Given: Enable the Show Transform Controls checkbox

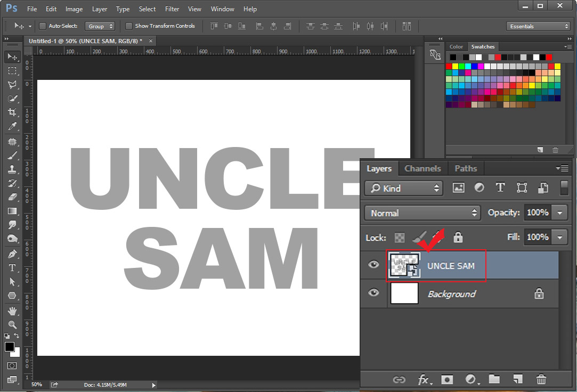Looking at the screenshot, I should 128,26.
